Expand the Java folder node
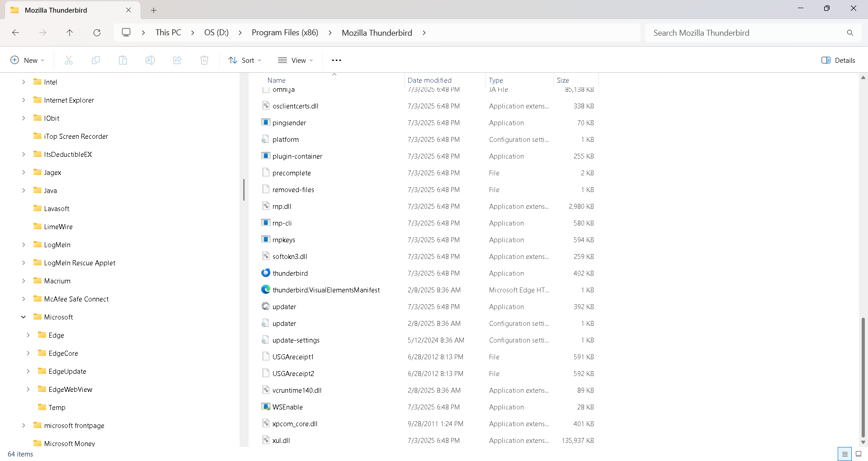 [x=24, y=190]
